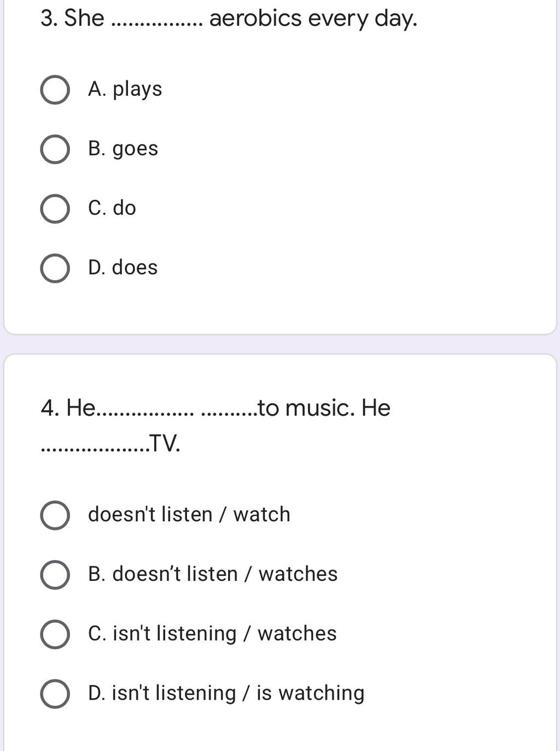Tick radio for 'C. isn't listening / watches'
This screenshot has width=560, height=751.
[x=55, y=634]
